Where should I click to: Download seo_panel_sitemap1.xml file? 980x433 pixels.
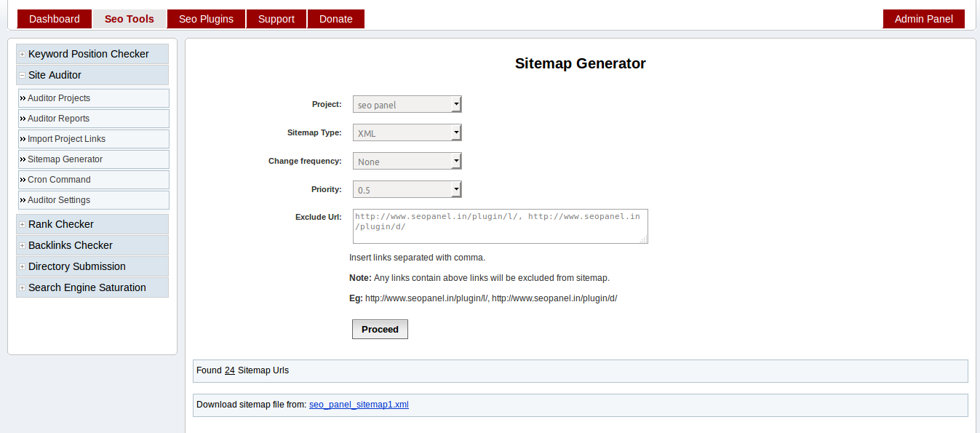pos(359,405)
